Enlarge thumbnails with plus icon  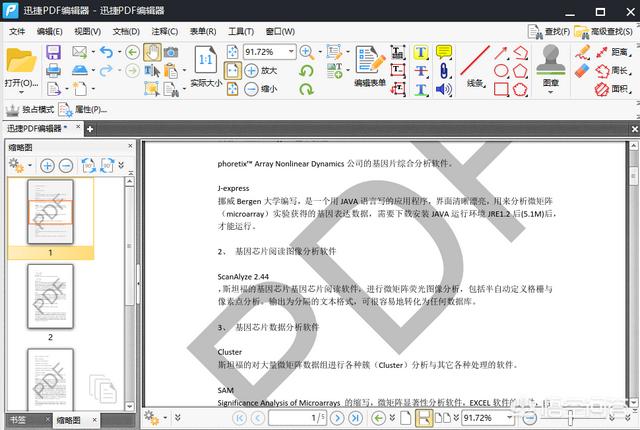tap(47, 165)
